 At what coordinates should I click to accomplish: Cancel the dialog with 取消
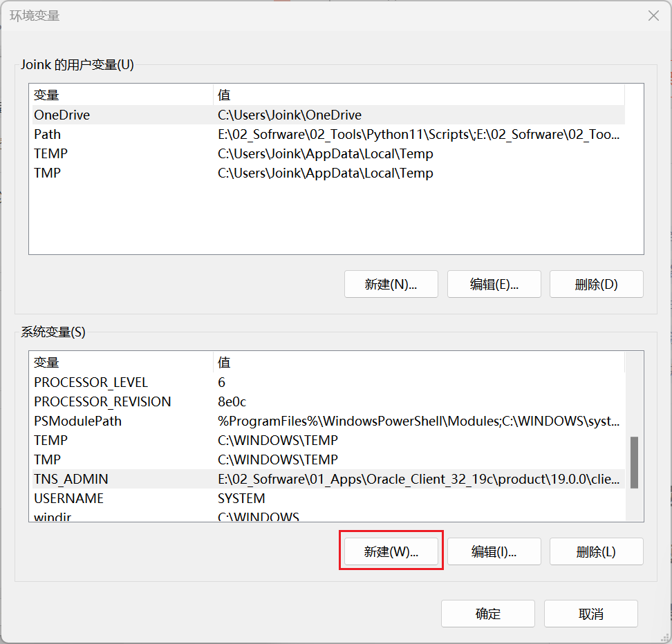tap(590, 613)
